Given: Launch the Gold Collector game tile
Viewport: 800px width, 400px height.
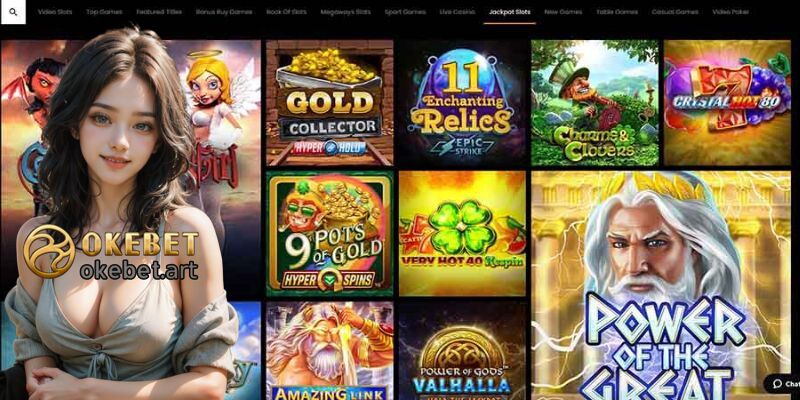Looking at the screenshot, I should 330,103.
